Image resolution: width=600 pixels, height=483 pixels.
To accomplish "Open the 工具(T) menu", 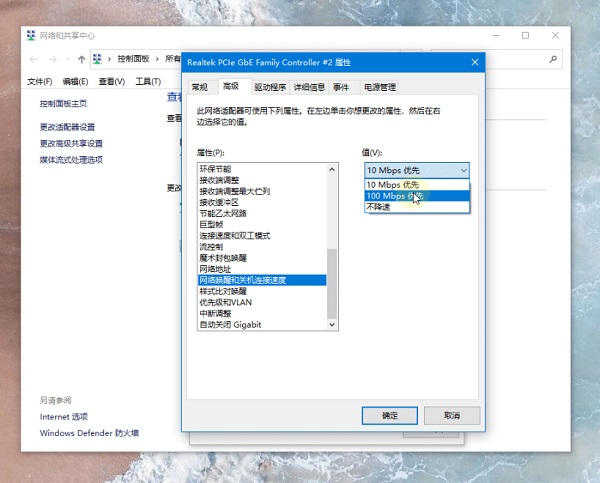I will click(x=148, y=81).
